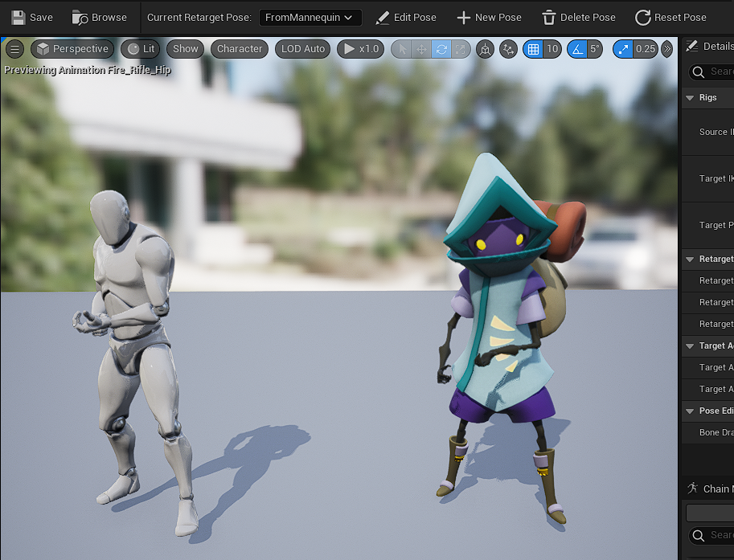Select the Source IK property row
The width and height of the screenshot is (734, 560).
pyautogui.click(x=707, y=132)
